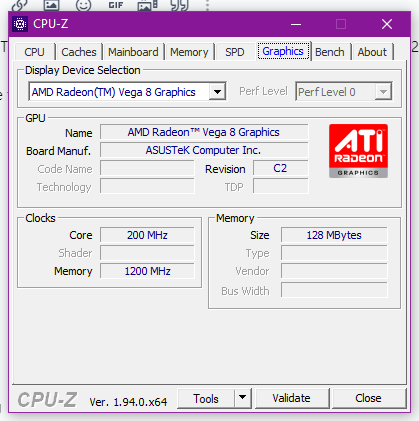Viewport: 419px width, 421px height.
Task: Select the Memory tab
Action: (x=189, y=52)
